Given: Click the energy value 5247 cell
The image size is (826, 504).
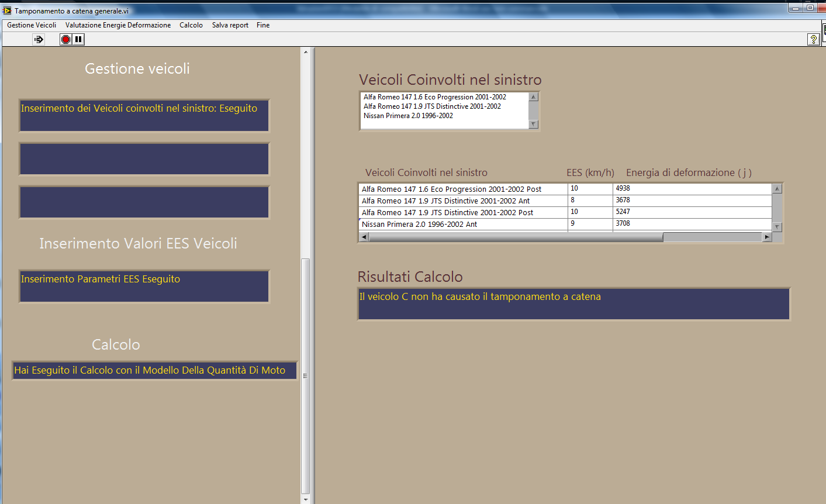Looking at the screenshot, I should (693, 212).
